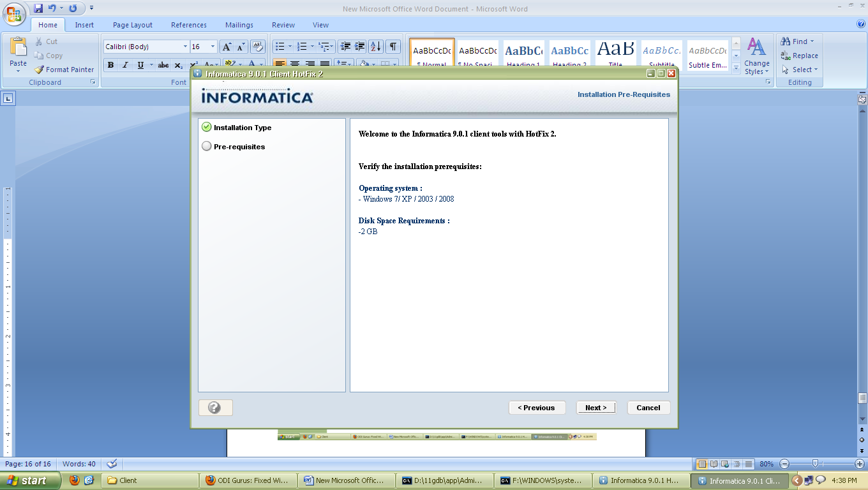Select the Format Painter tool

pyautogui.click(x=64, y=70)
